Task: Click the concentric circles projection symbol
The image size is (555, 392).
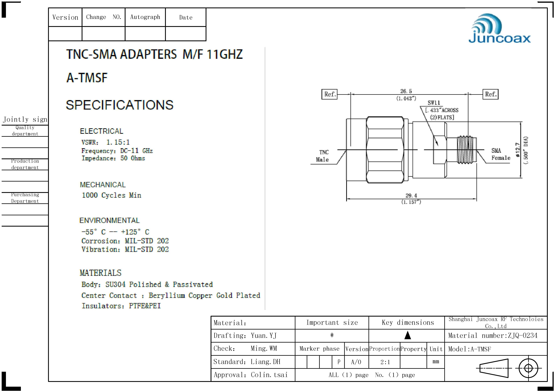Action: point(528,368)
